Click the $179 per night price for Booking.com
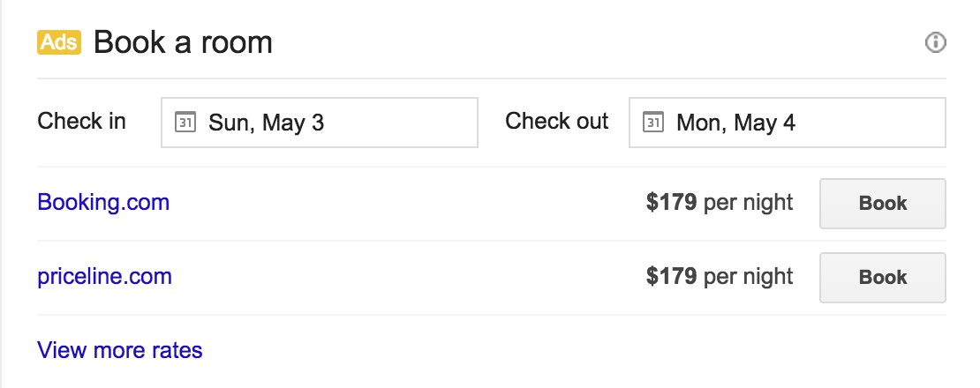 coord(720,203)
